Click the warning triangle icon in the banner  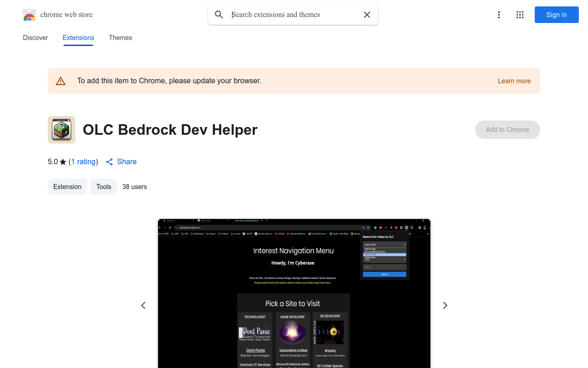coord(61,81)
